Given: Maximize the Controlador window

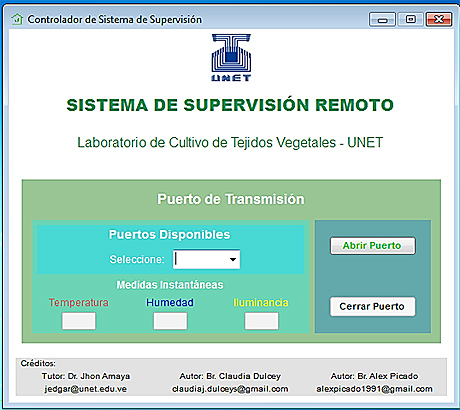Looking at the screenshot, I should tap(411, 19).
